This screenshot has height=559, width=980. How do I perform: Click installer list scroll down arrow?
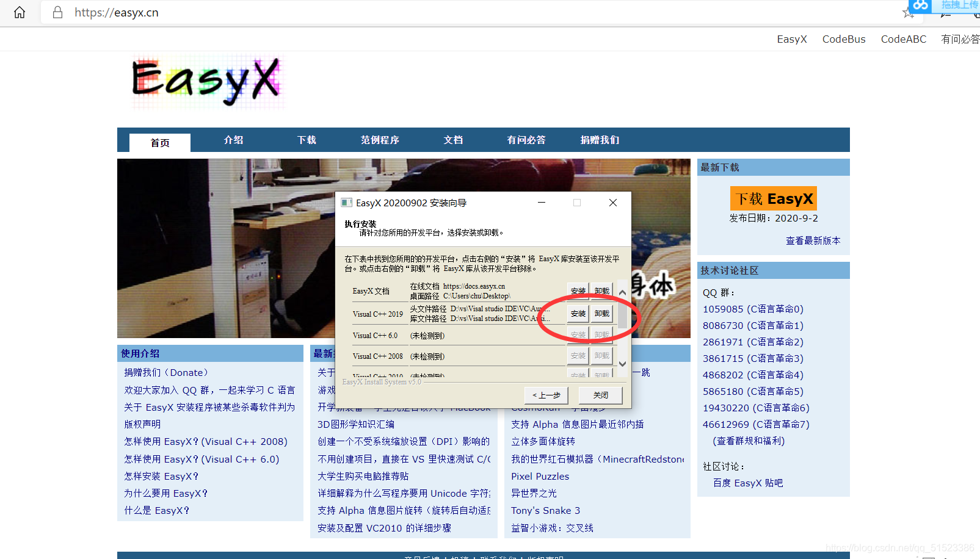(622, 364)
